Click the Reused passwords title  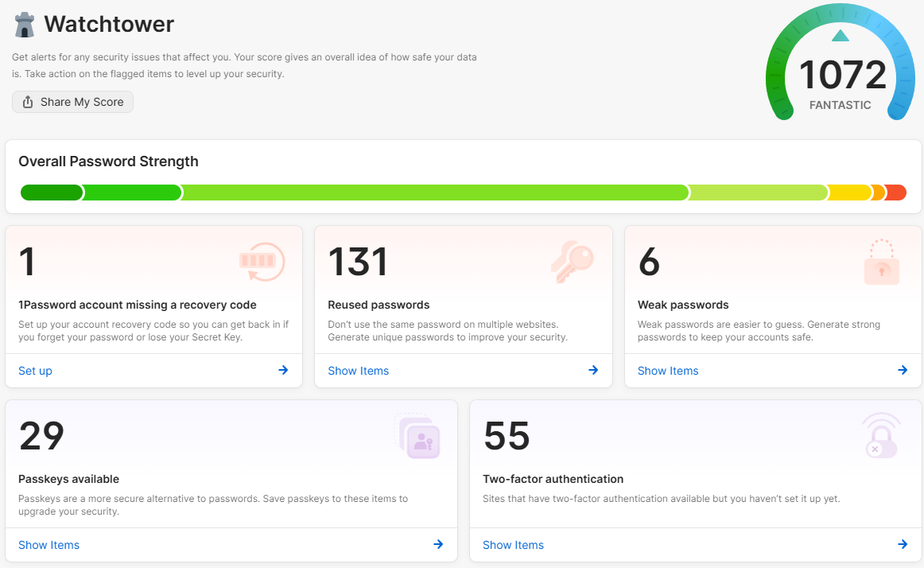tap(379, 305)
